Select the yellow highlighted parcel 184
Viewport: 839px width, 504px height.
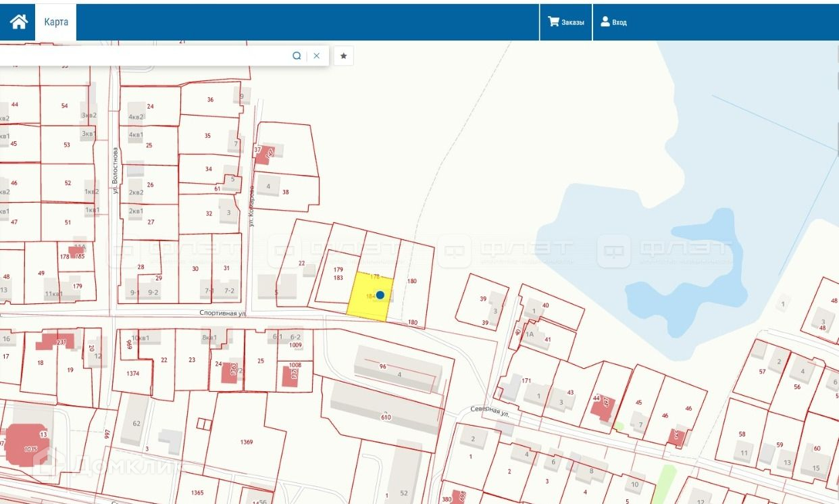click(x=365, y=304)
